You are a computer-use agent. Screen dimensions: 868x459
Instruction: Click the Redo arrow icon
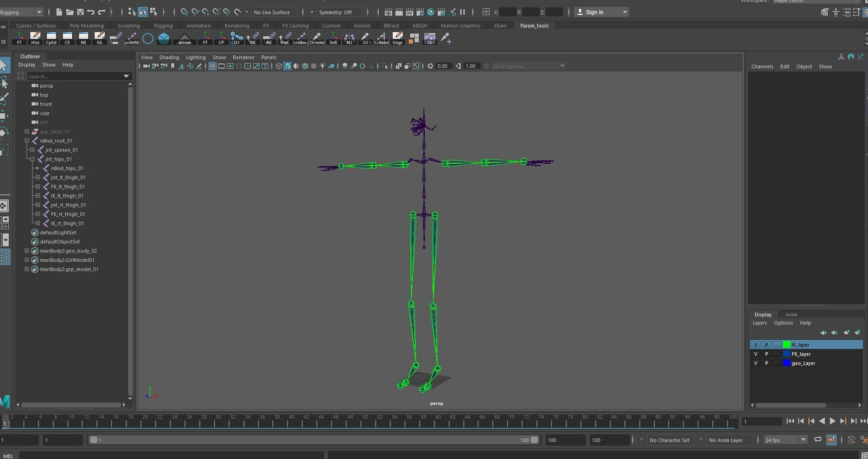(x=101, y=12)
